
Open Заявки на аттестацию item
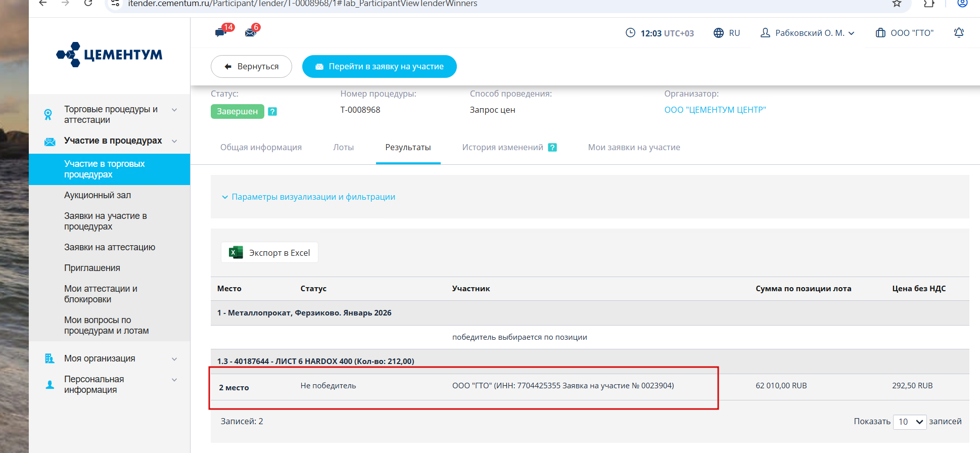tap(110, 247)
